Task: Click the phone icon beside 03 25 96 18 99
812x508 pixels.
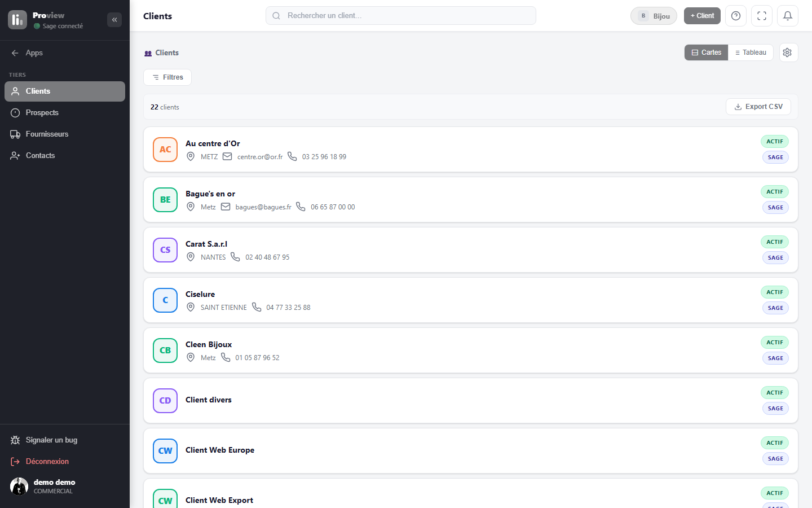Action: click(x=292, y=156)
